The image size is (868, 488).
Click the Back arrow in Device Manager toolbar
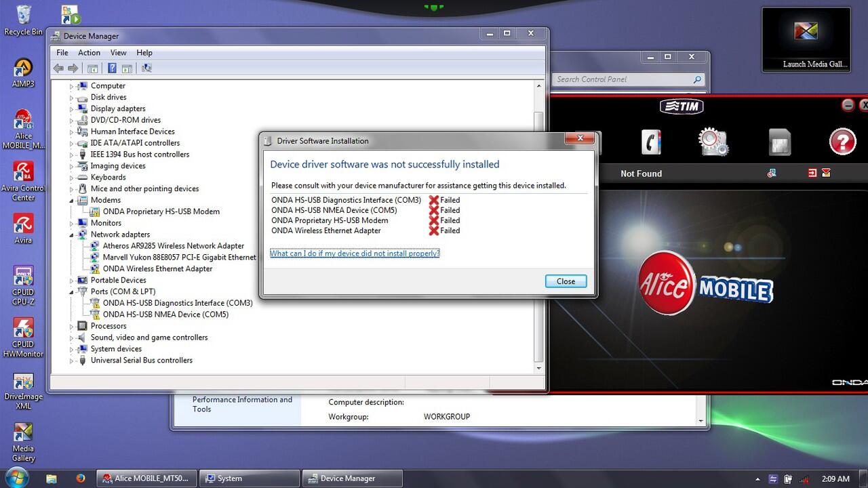(x=58, y=68)
